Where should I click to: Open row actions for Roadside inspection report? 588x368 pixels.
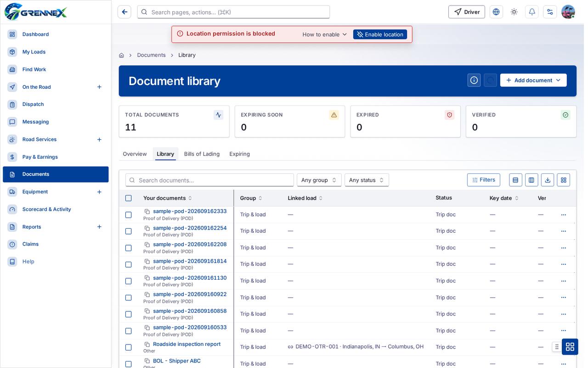(564, 347)
